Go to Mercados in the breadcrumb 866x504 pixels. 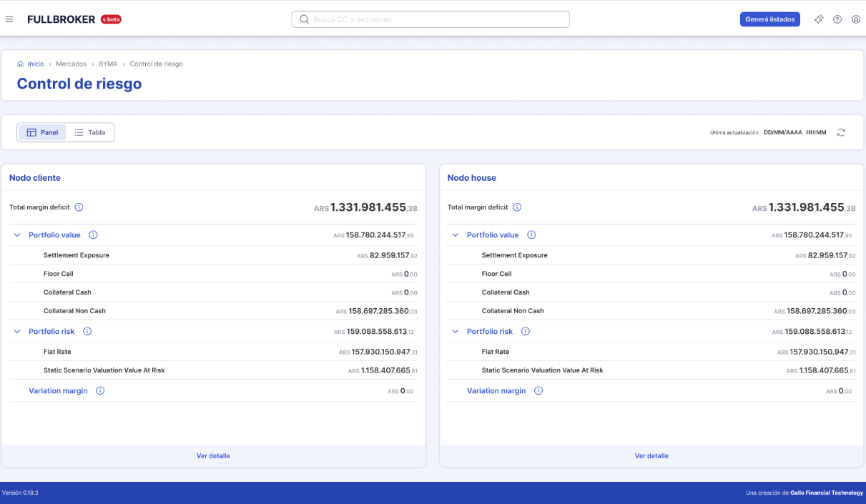click(72, 64)
